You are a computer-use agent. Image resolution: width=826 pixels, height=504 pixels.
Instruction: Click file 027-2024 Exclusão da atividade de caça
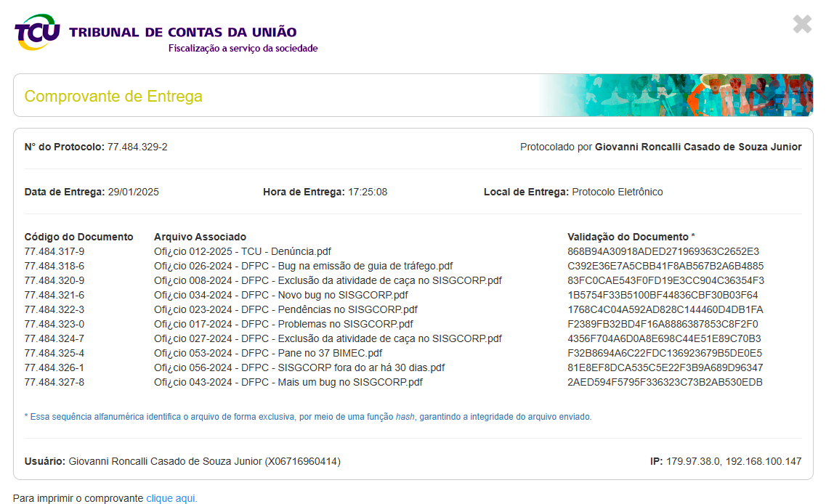point(328,338)
